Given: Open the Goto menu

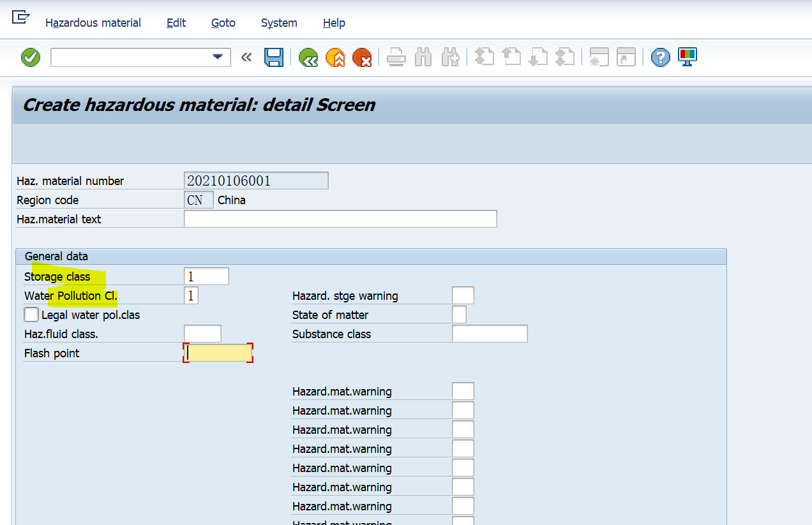Looking at the screenshot, I should (x=223, y=22).
